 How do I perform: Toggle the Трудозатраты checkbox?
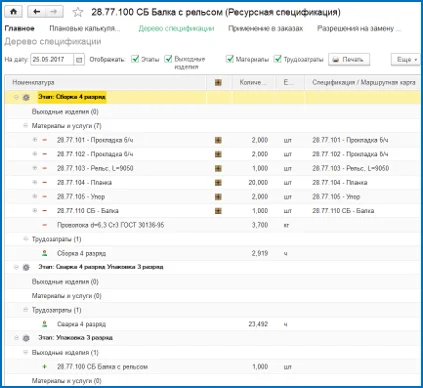[x=277, y=59]
